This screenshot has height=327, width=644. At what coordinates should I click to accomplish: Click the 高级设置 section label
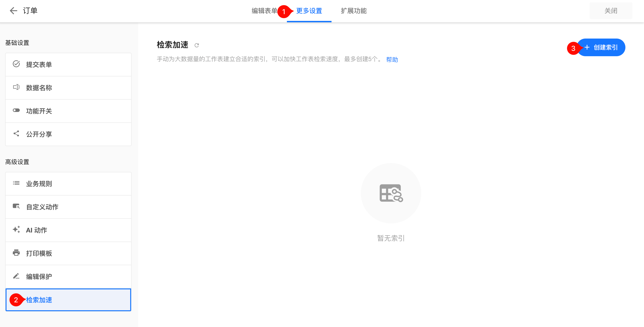click(x=17, y=162)
